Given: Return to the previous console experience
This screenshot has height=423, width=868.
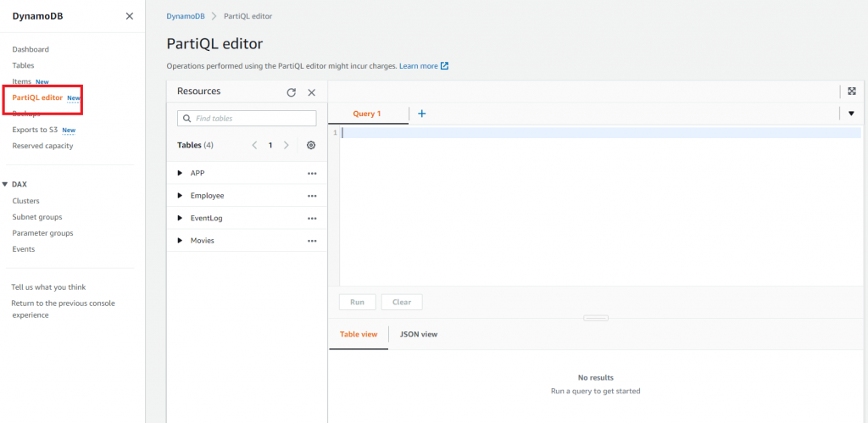Looking at the screenshot, I should click(63, 309).
